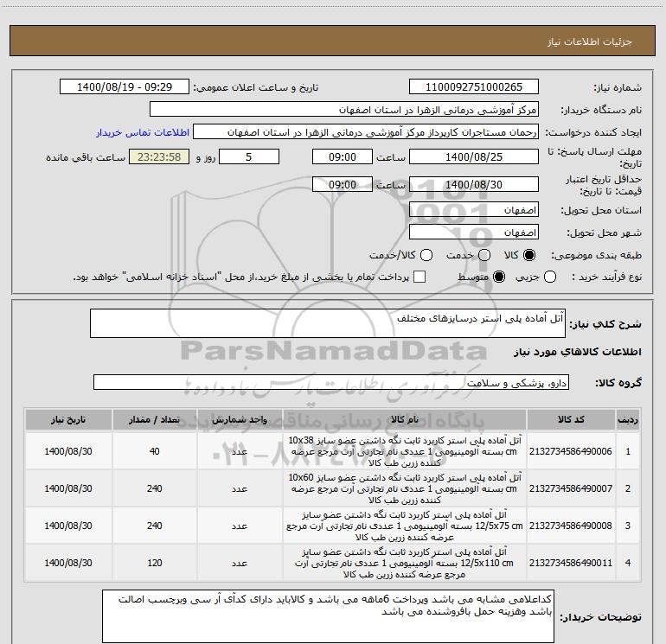Click the announcement date field 1400/08/19 - 09:29
666x644 pixels.
125,87
